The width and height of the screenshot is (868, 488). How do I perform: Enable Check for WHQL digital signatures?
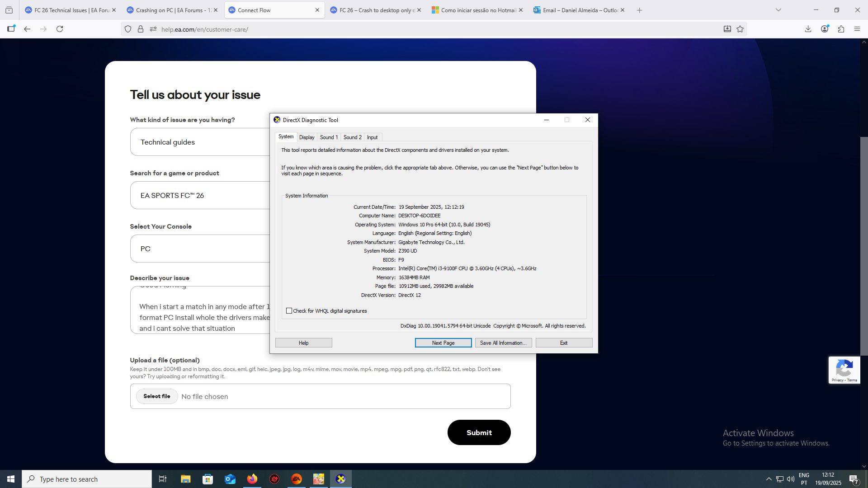tap(289, 311)
